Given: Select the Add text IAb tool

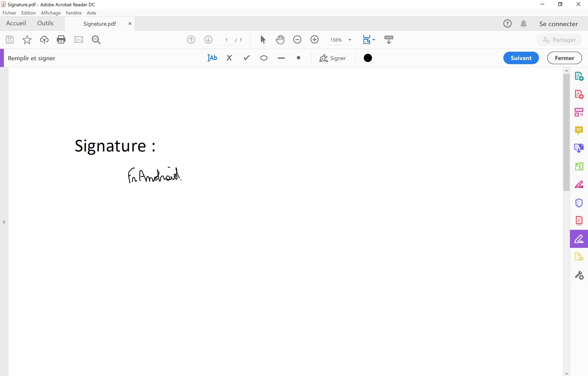Looking at the screenshot, I should coord(212,58).
